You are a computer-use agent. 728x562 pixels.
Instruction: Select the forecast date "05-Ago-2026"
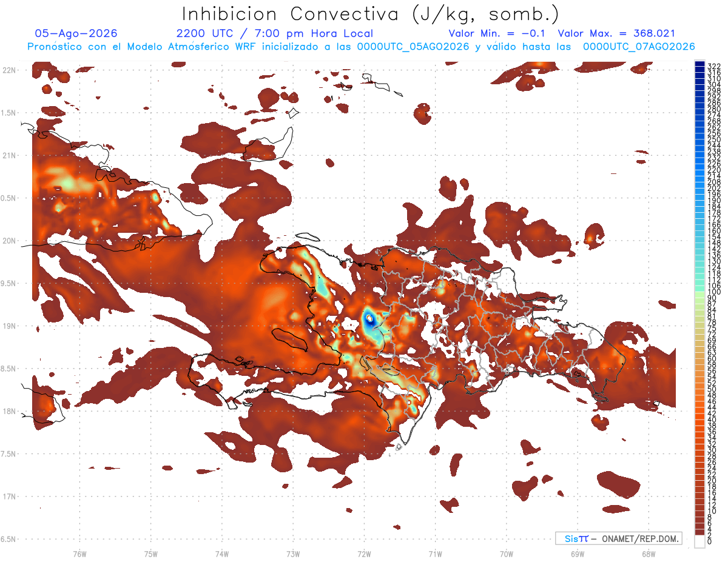[x=76, y=33]
